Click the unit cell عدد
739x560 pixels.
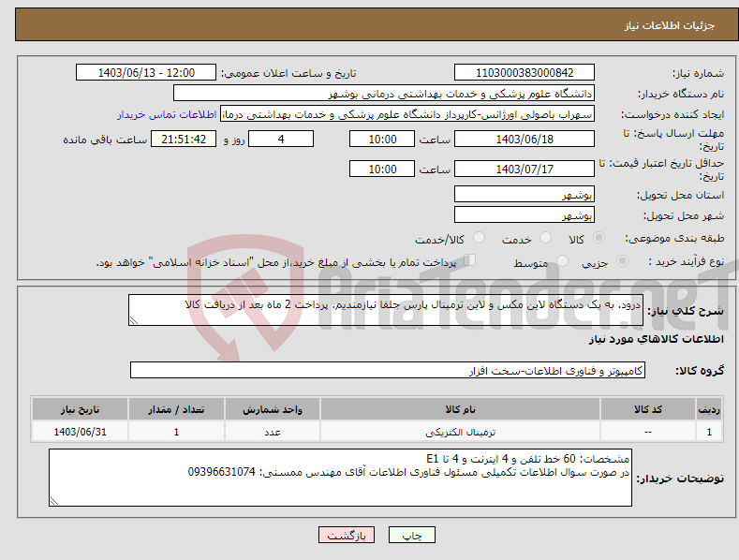click(273, 432)
